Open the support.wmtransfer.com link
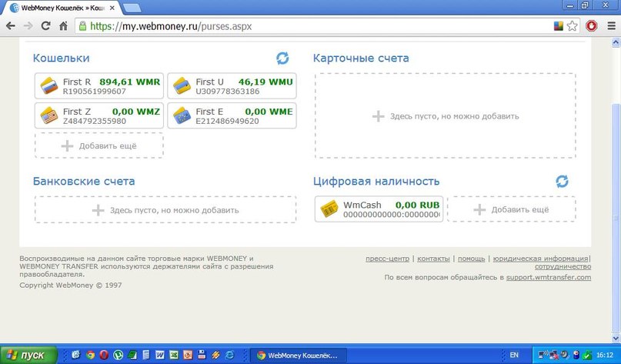This screenshot has height=364, width=621. pos(548,277)
